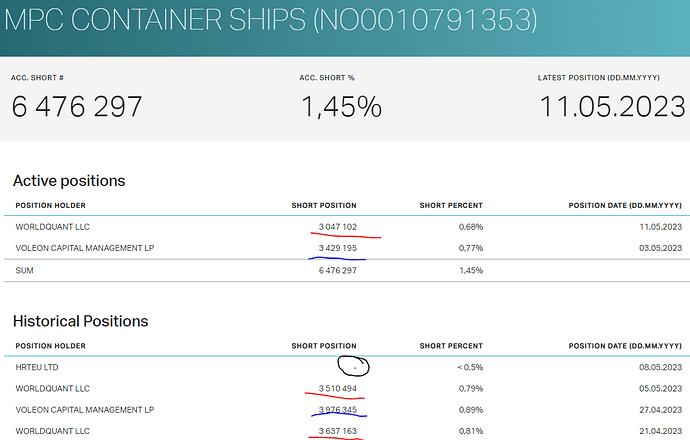Click the 3 976 345 historical short position

pyautogui.click(x=338, y=410)
